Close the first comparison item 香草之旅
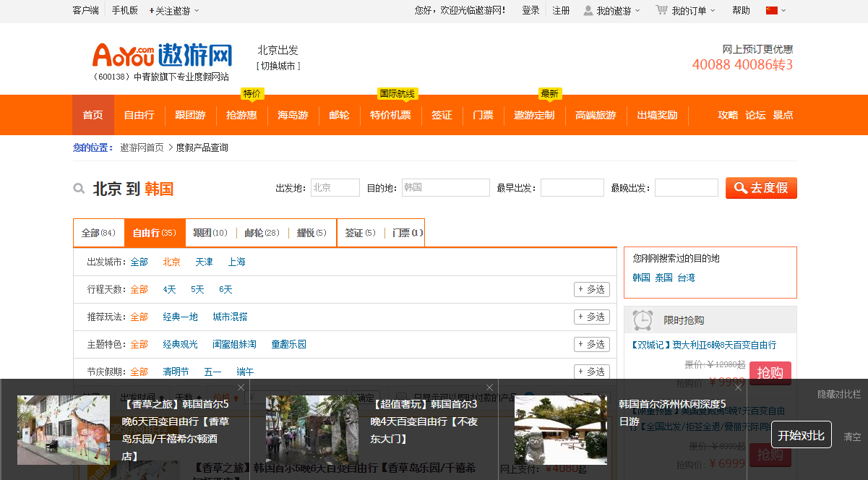 241,387
